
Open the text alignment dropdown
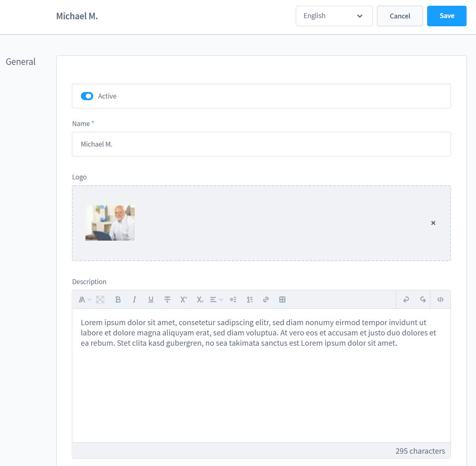[x=216, y=300]
